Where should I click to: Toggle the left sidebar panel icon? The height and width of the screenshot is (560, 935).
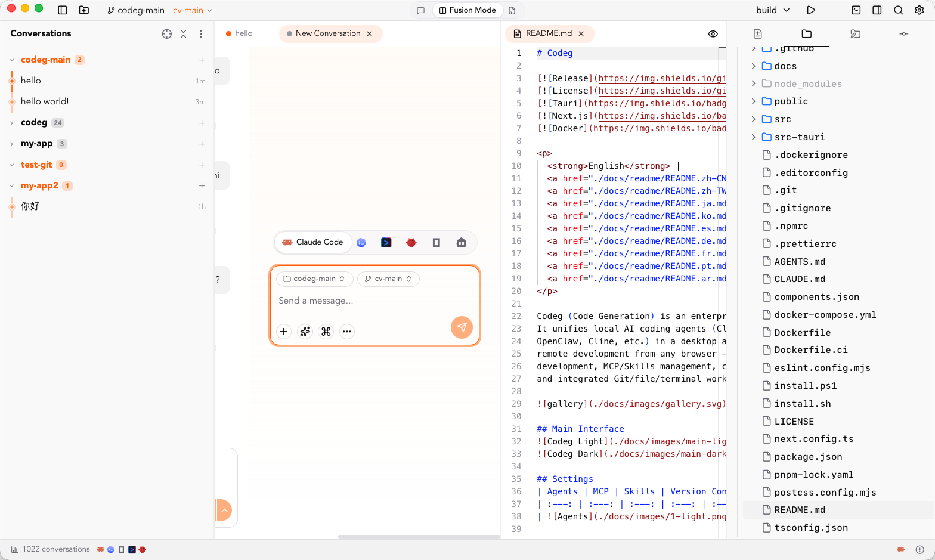63,10
